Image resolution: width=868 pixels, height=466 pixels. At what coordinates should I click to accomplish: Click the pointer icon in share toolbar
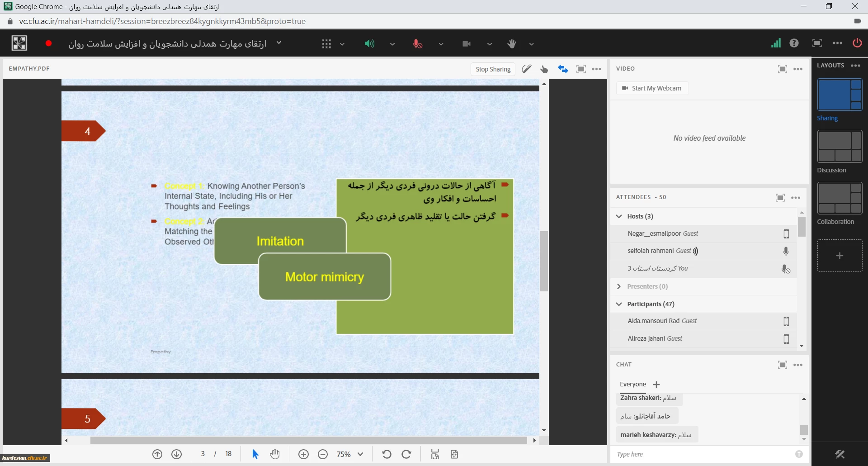[x=544, y=69]
